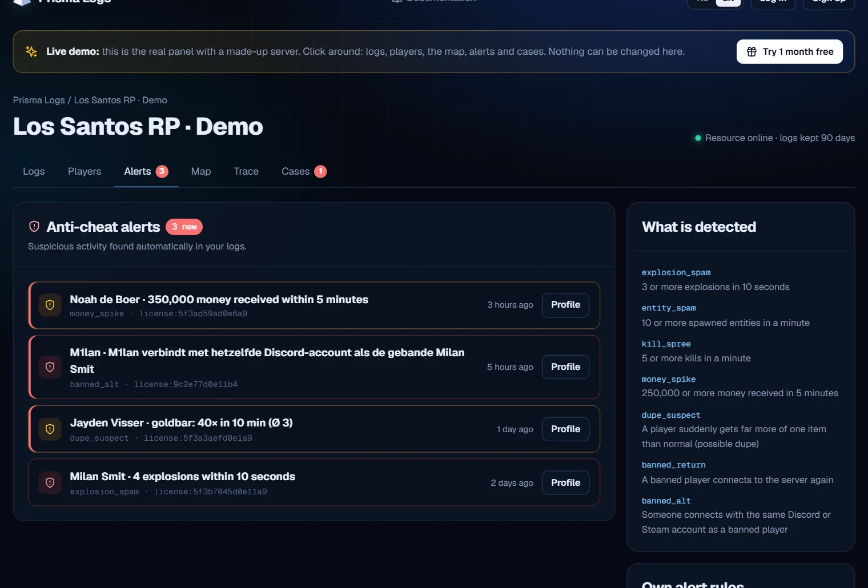Screen dimensions: 868x588
Task: Open Profile for Jayden Visser alert
Action: coord(565,429)
